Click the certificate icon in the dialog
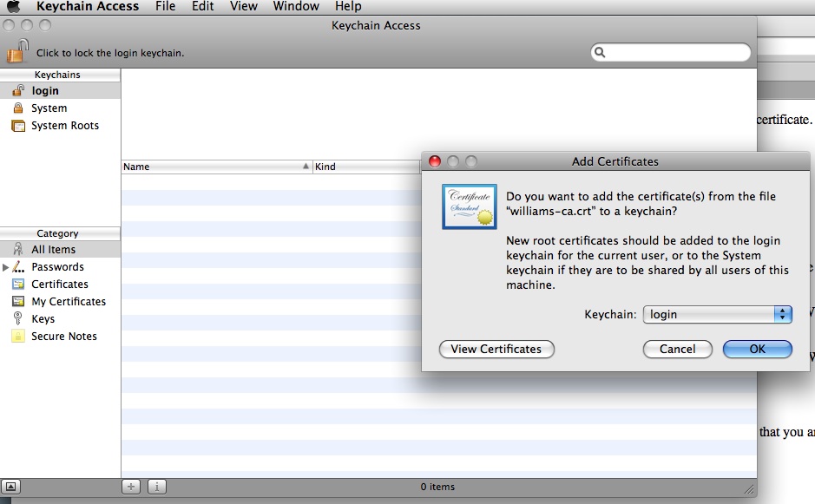This screenshot has width=815, height=504. (470, 206)
